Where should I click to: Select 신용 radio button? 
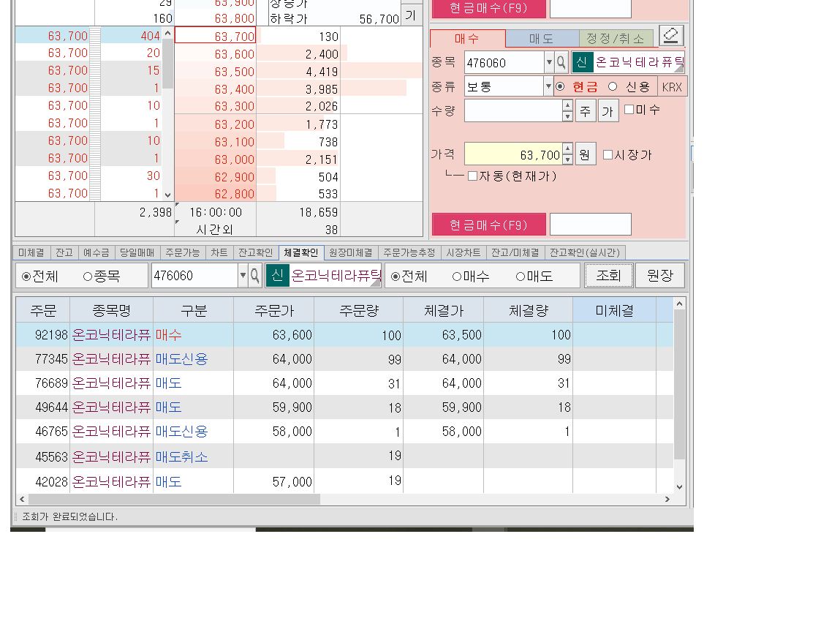613,86
